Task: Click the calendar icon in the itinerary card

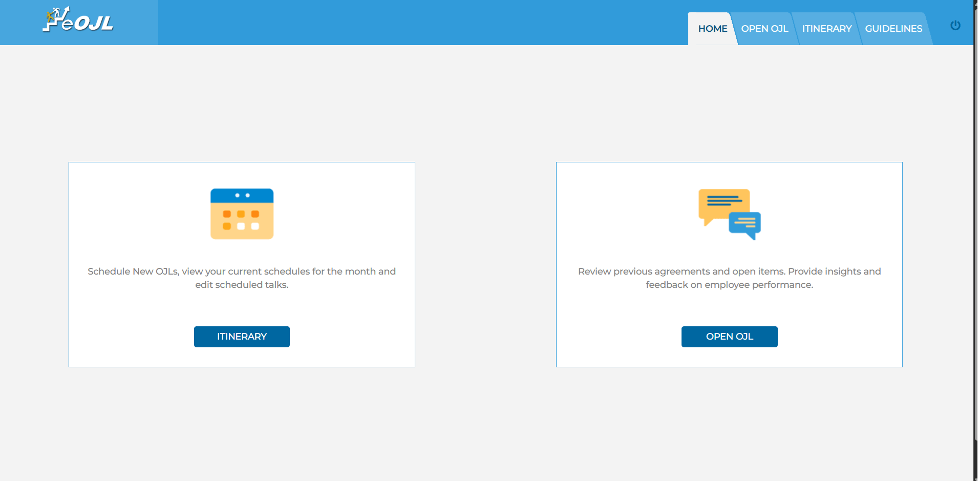Action: [242, 214]
